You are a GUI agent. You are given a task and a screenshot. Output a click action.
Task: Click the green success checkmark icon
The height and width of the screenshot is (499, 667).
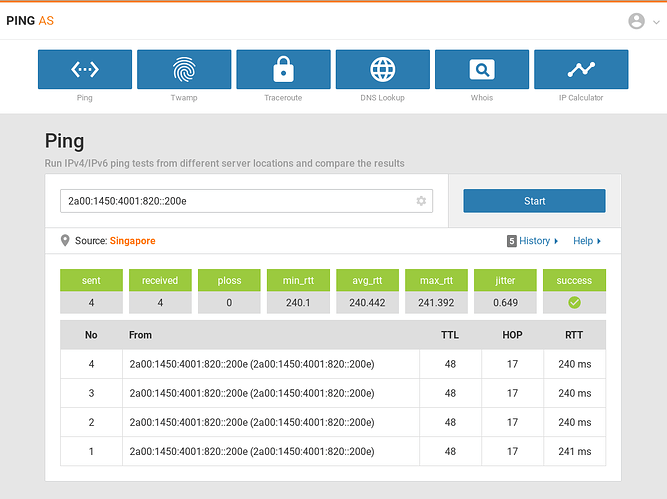[x=574, y=302]
